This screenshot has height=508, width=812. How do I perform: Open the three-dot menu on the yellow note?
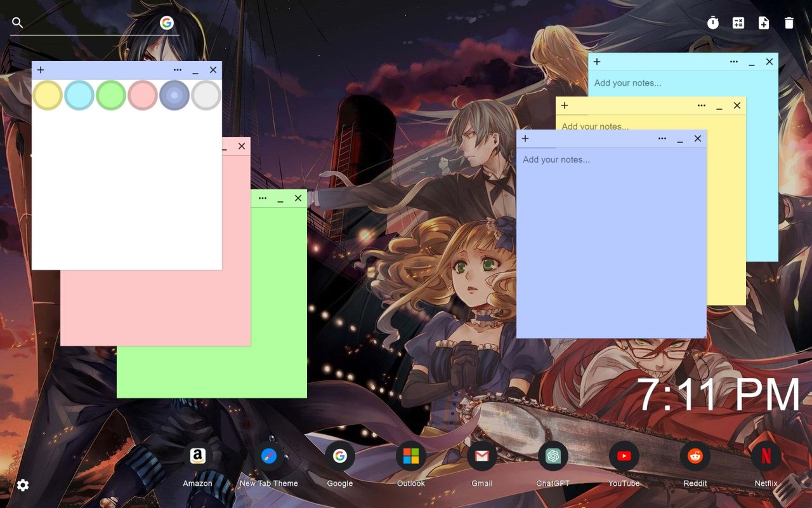702,105
